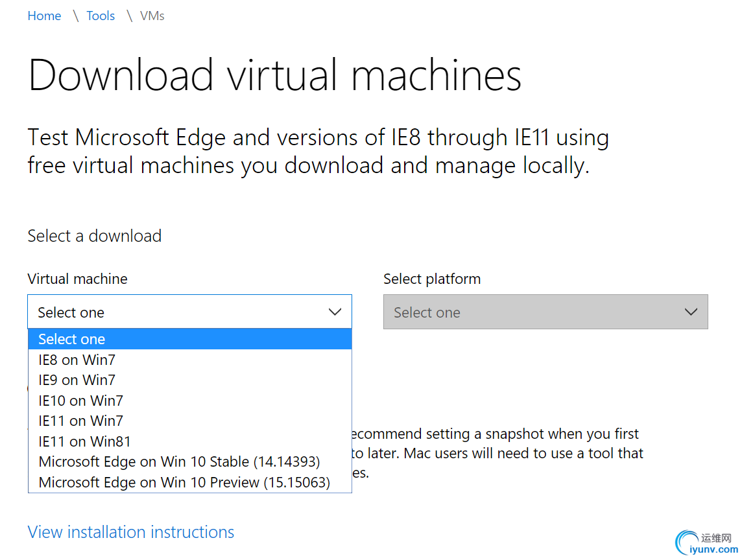Click the 'Virtual machine' field label
Viewport: 742px width, 560px height.
77,279
